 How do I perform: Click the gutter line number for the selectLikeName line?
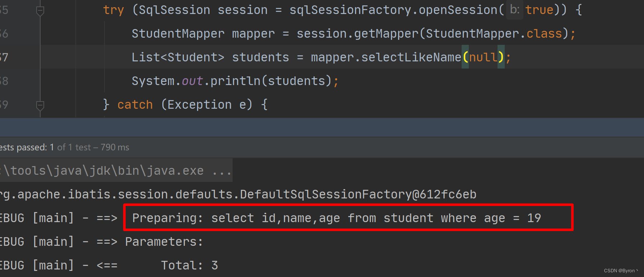click(x=4, y=57)
